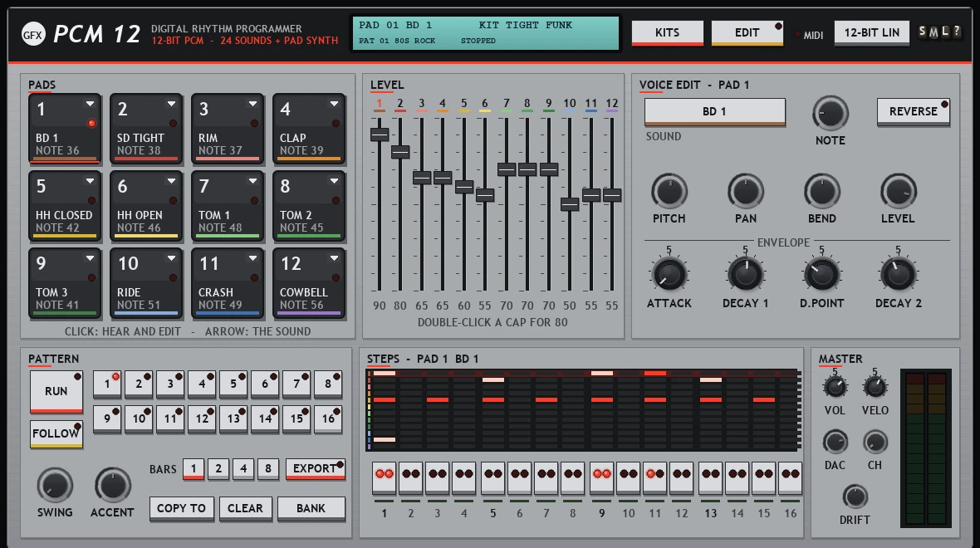The image size is (980, 548).
Task: Toggle the RUN button
Action: tap(56, 391)
